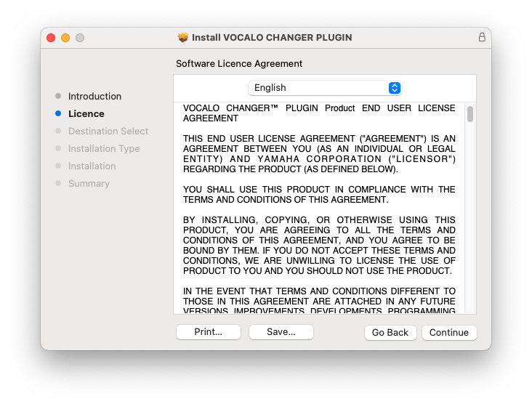Click the paragraph starting "YOU SHALL USE THIS PRODUCT"
532x404 pixels.
click(319, 194)
